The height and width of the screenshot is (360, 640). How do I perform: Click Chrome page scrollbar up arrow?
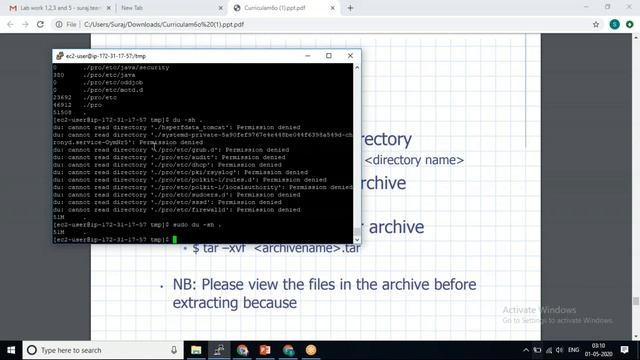[x=636, y=37]
